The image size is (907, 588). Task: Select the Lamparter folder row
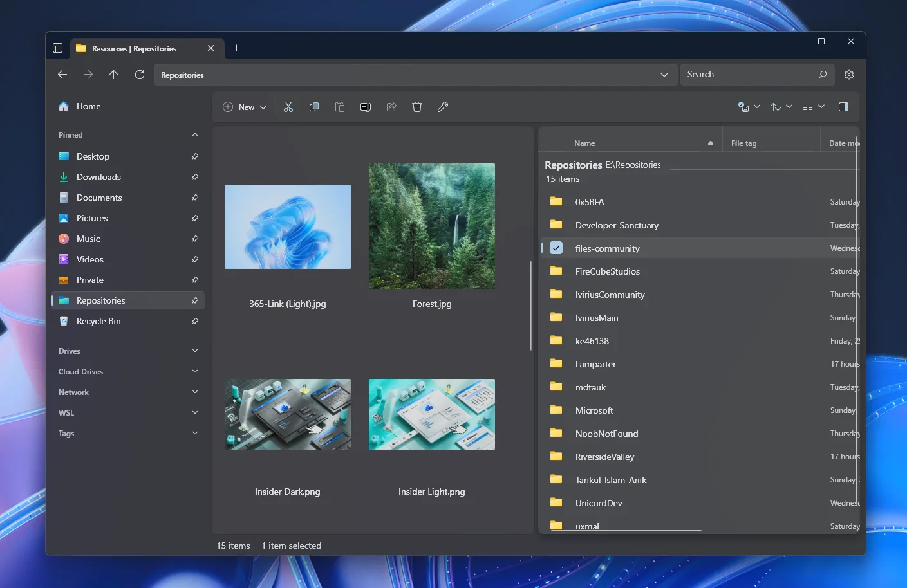pos(700,364)
